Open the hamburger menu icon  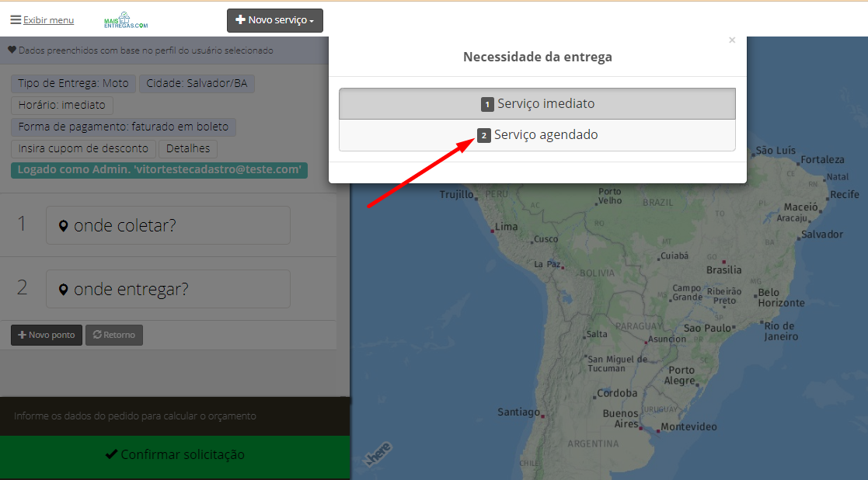[16, 20]
